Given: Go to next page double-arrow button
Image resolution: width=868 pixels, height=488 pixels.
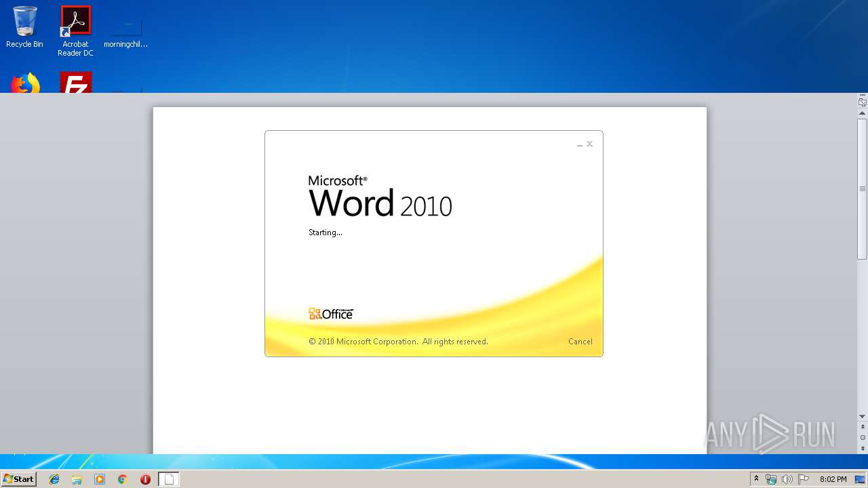Looking at the screenshot, I should [x=863, y=449].
